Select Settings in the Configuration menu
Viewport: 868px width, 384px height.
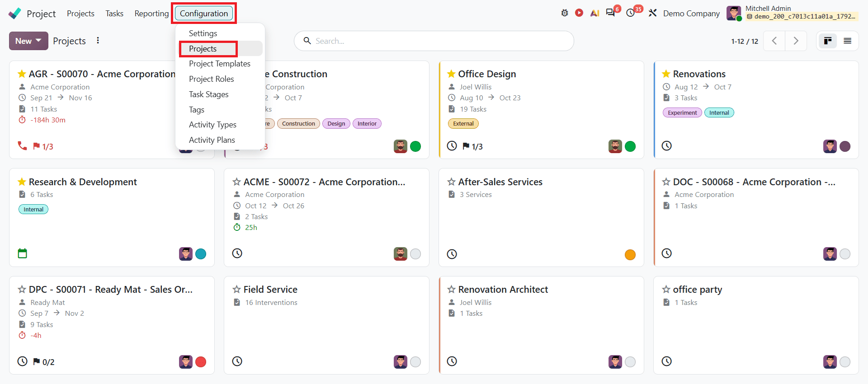pyautogui.click(x=203, y=33)
